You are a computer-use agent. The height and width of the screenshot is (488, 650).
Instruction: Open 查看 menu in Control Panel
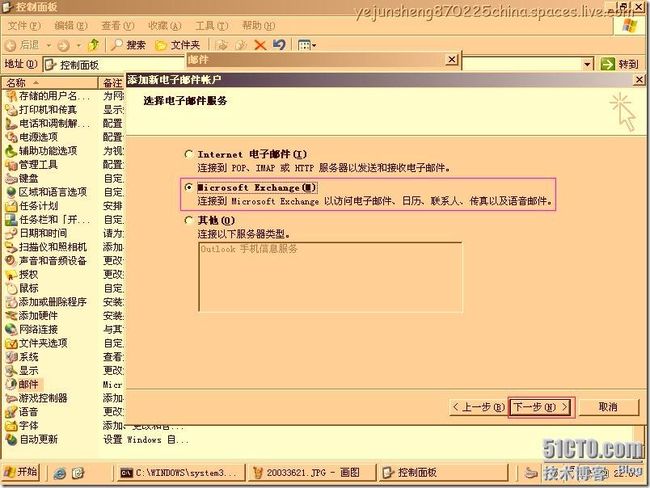coord(118,26)
